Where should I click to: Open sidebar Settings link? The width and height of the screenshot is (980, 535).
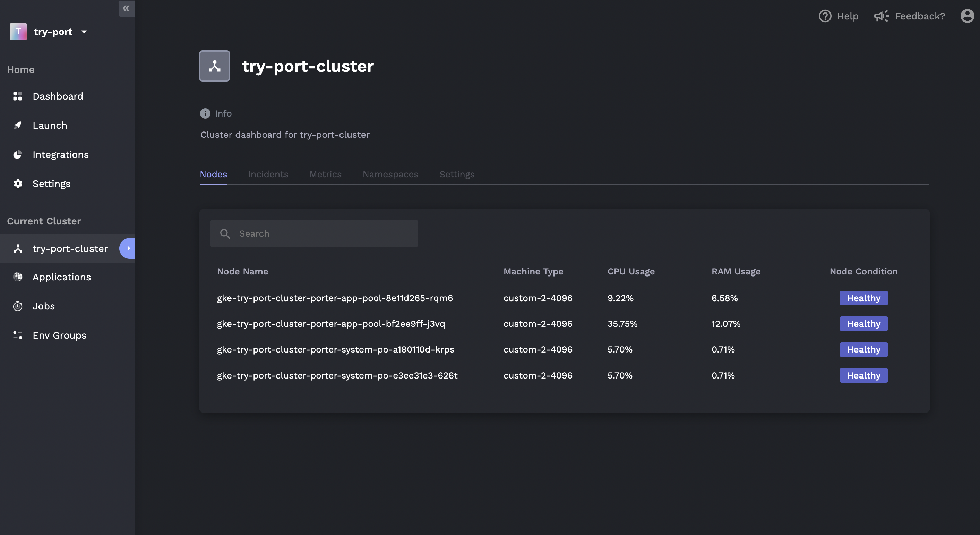click(x=51, y=184)
